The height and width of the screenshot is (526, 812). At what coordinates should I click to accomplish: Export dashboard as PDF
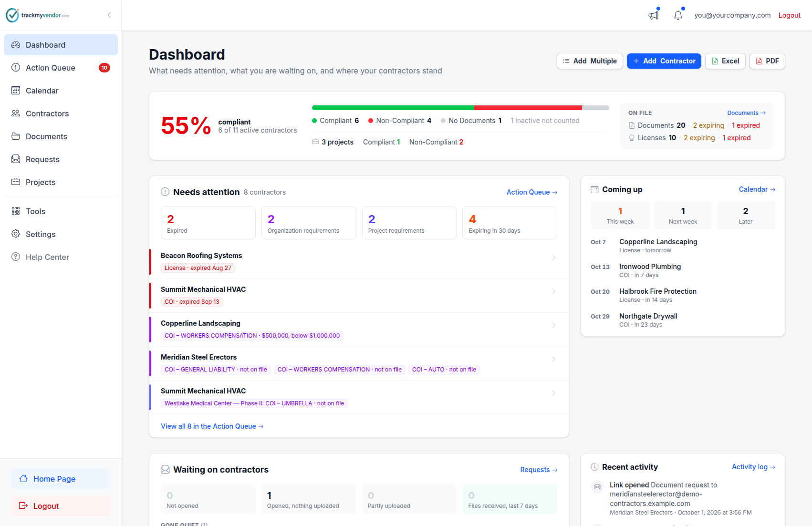[767, 61]
